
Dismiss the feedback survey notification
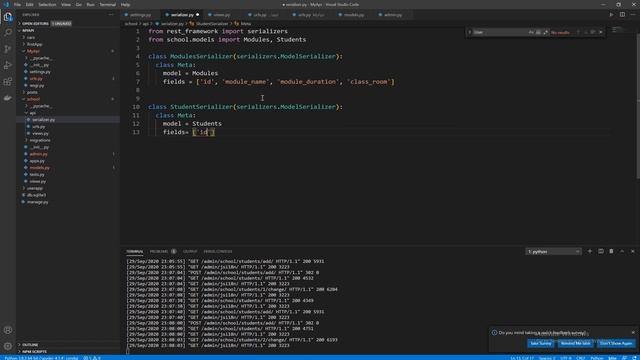pyautogui.click(x=633, y=332)
